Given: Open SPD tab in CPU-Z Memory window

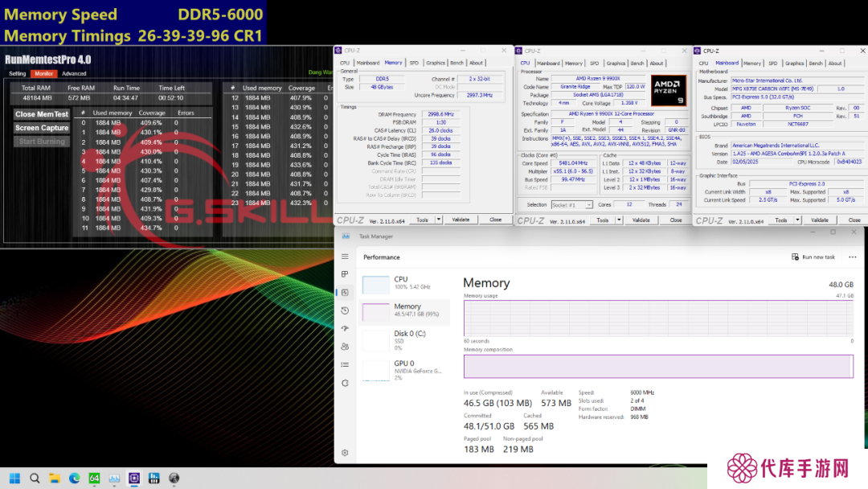Looking at the screenshot, I should (414, 63).
